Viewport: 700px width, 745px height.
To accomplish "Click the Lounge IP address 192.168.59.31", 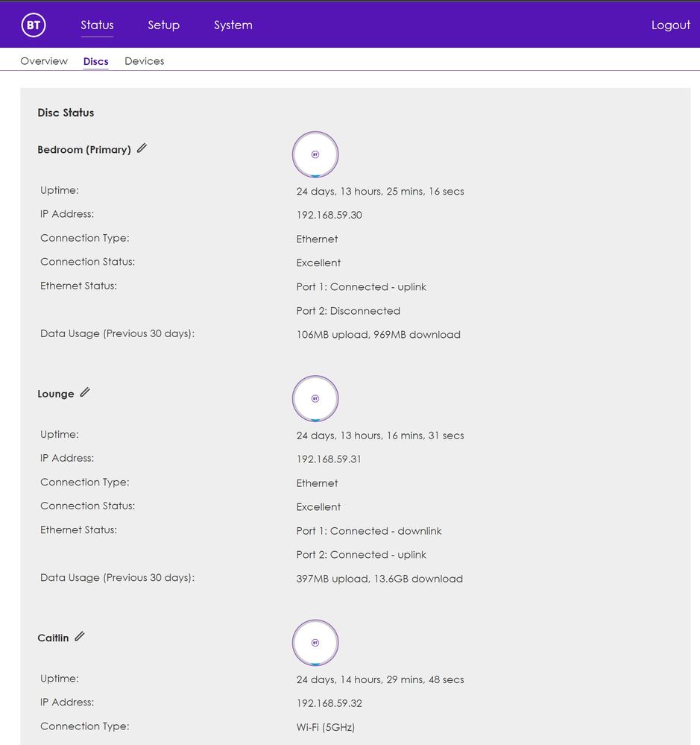I will [329, 459].
